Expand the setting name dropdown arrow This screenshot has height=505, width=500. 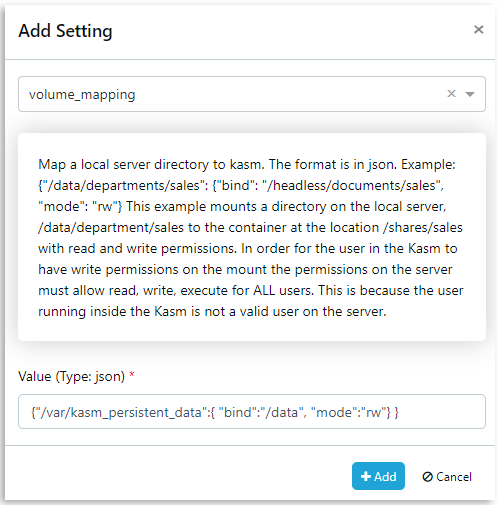[x=470, y=94]
